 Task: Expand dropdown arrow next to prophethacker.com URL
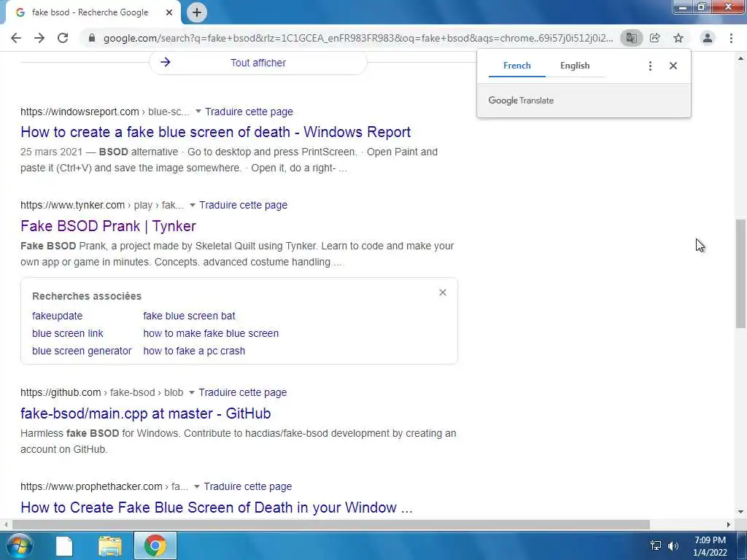(197, 486)
